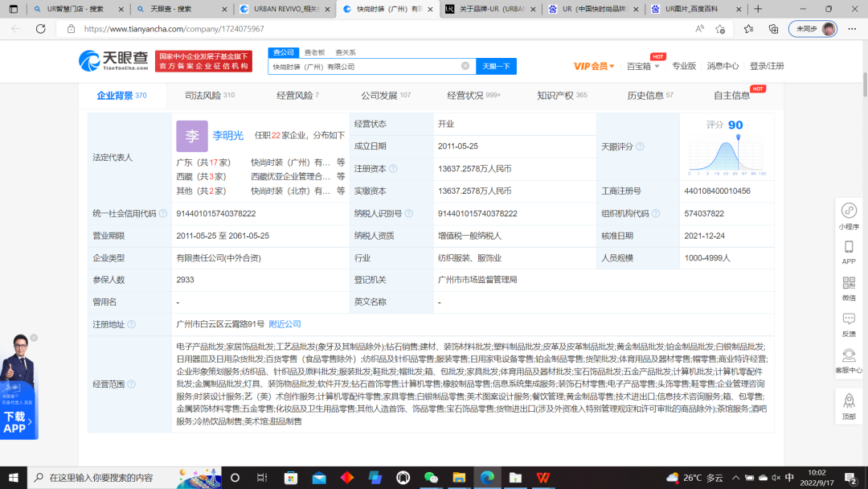Screen dimensions: 868x489
Task: Switch to the URBAN REVIVO browser tab
Action: point(285,9)
